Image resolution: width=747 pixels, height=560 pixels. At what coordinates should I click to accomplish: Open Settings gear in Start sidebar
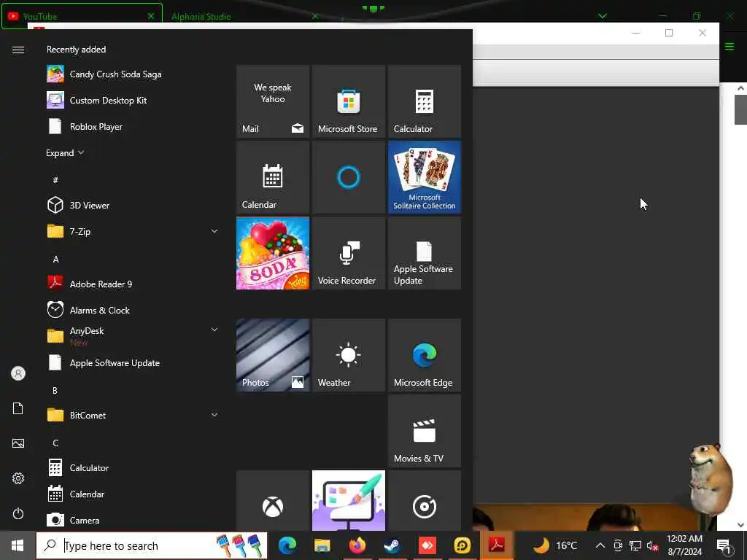pos(18,478)
